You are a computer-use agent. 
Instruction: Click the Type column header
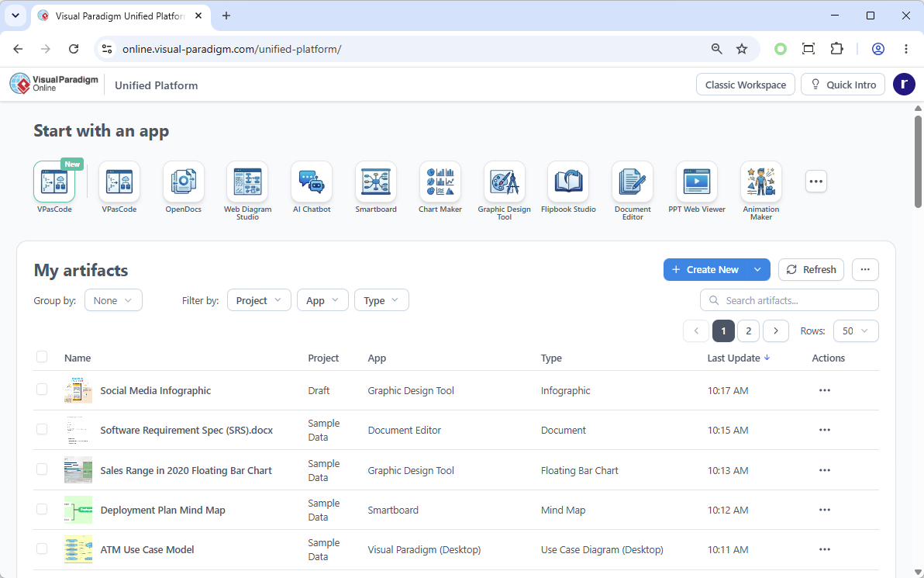551,358
